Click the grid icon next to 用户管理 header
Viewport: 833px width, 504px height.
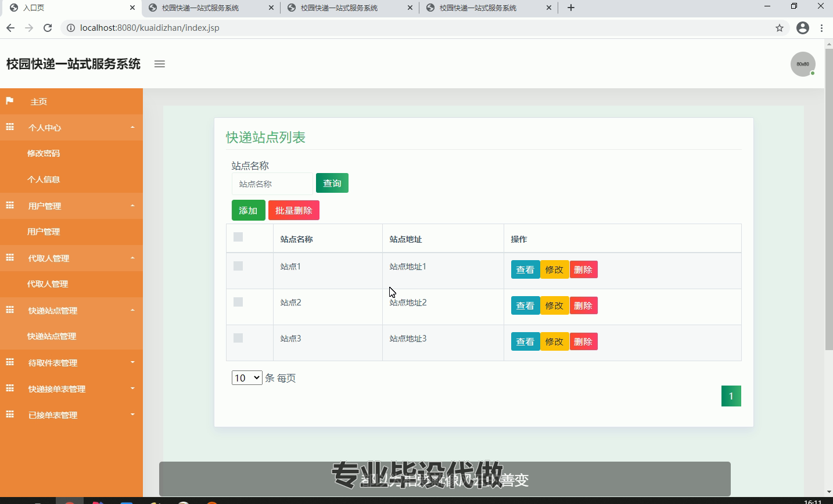[10, 205]
